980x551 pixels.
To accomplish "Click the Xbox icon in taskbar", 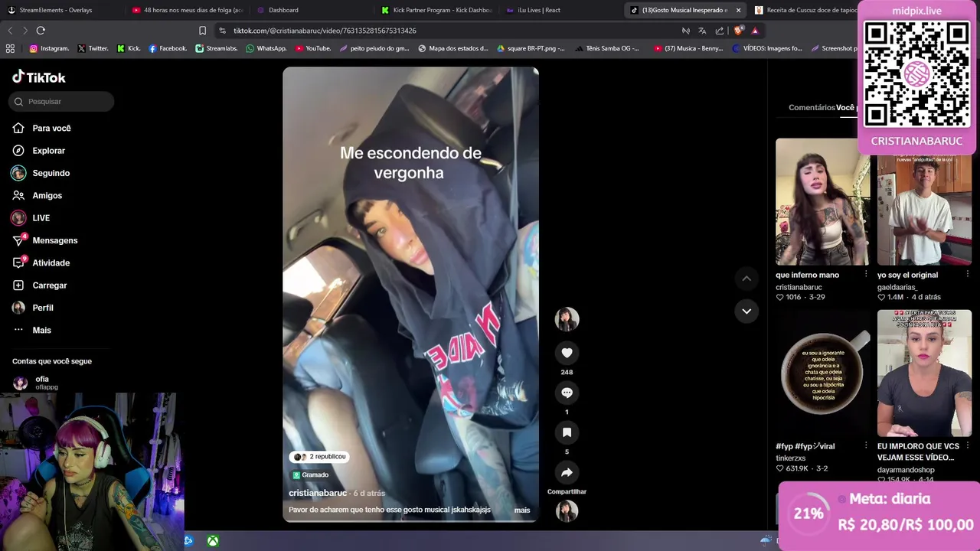I will point(213,541).
